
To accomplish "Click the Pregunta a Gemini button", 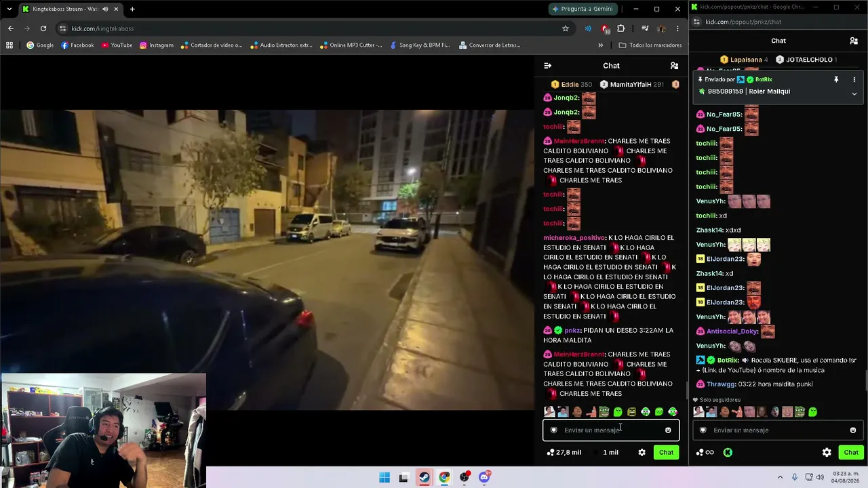I will (583, 9).
